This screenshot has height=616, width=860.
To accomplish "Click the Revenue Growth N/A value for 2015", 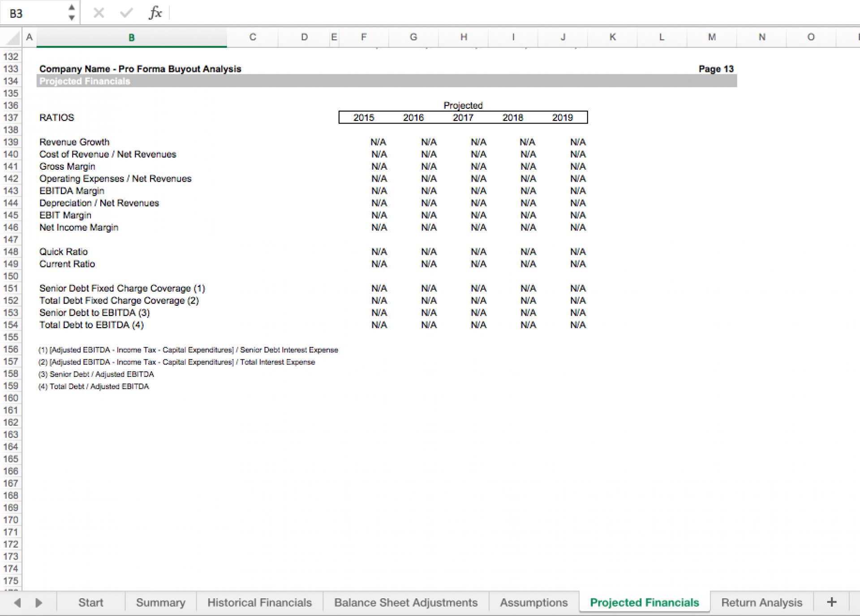I will 378,142.
